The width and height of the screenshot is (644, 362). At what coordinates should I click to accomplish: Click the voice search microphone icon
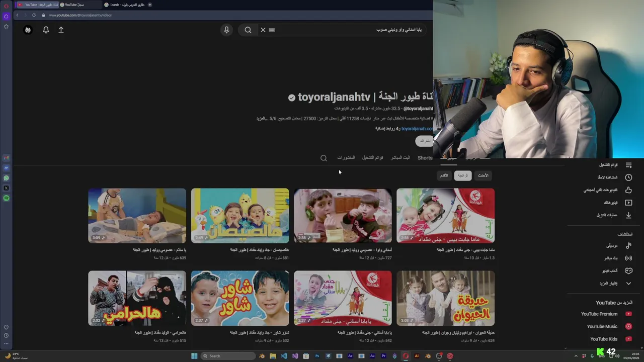(x=226, y=30)
